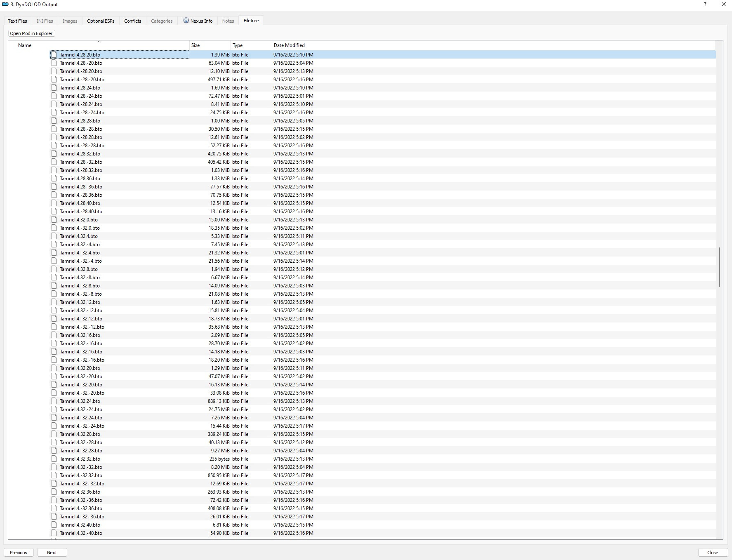The height and width of the screenshot is (560, 732).
Task: Click file icon of Tamriel.4.32.36.bto
Action: [x=54, y=492]
